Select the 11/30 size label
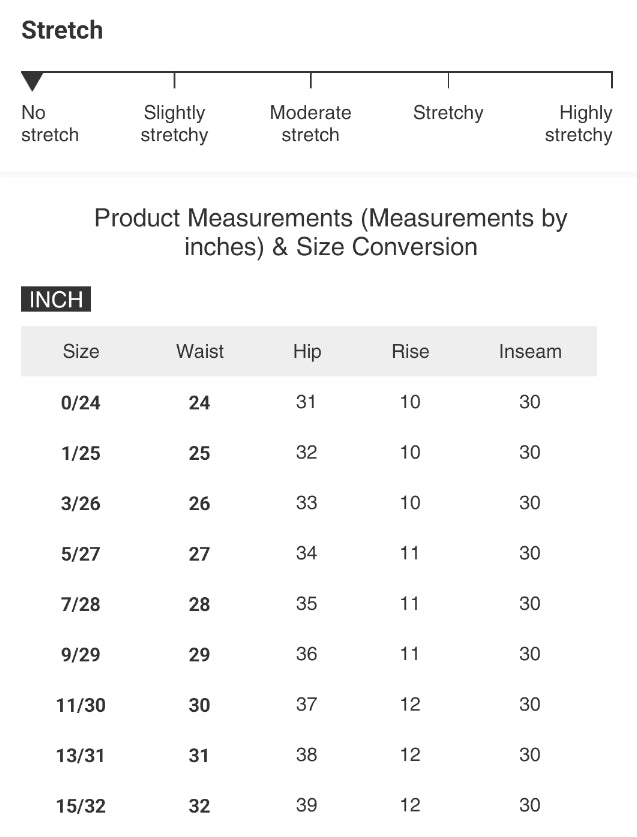 [81, 705]
